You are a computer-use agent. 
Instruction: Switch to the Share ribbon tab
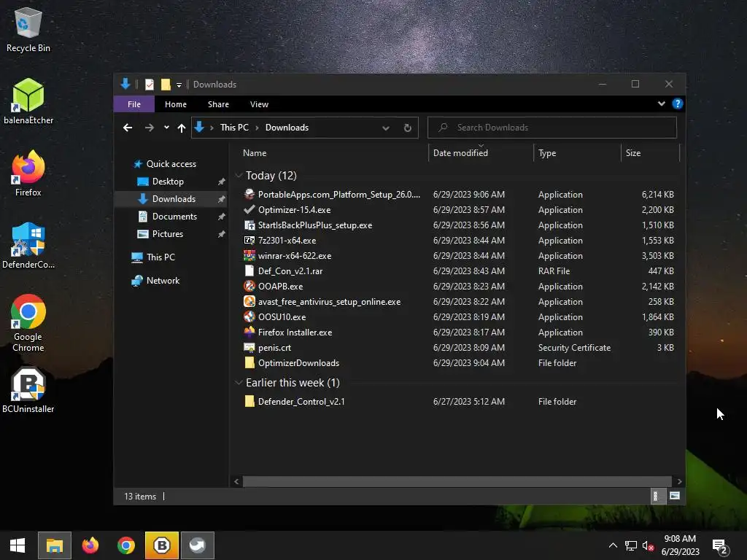[218, 104]
